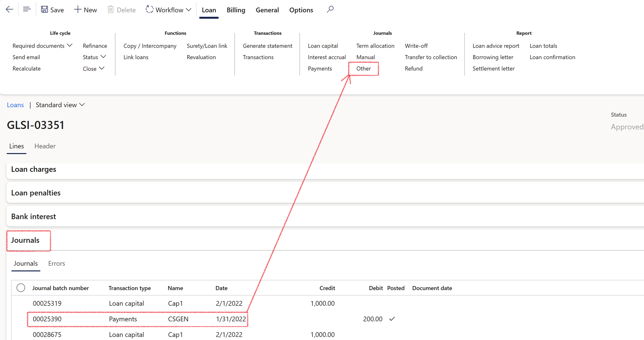The width and height of the screenshot is (644, 340).
Task: Switch to the Loan ribbon tab
Action: [209, 10]
